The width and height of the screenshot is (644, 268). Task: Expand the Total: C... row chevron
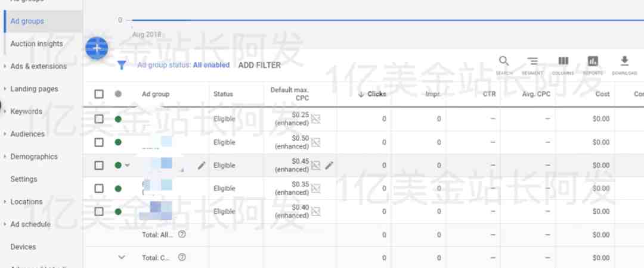click(122, 257)
